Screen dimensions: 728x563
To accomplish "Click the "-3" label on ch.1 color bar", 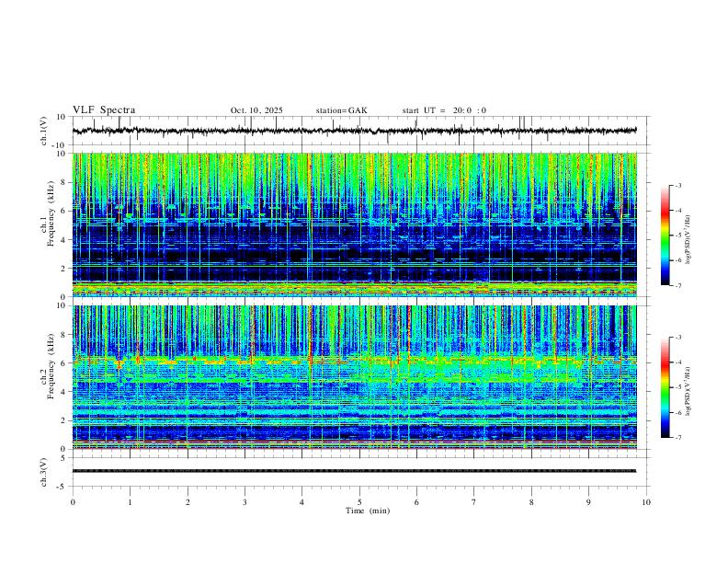I will pyautogui.click(x=678, y=185).
